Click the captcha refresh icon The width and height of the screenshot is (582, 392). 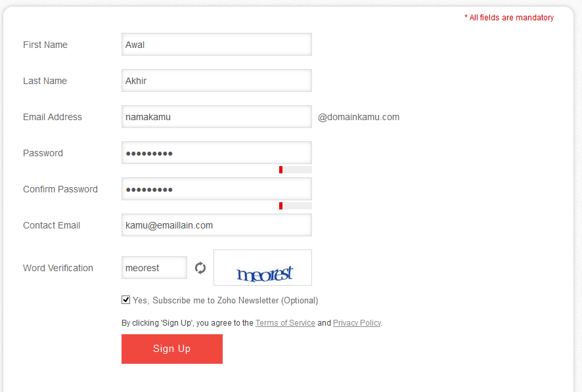click(x=200, y=268)
